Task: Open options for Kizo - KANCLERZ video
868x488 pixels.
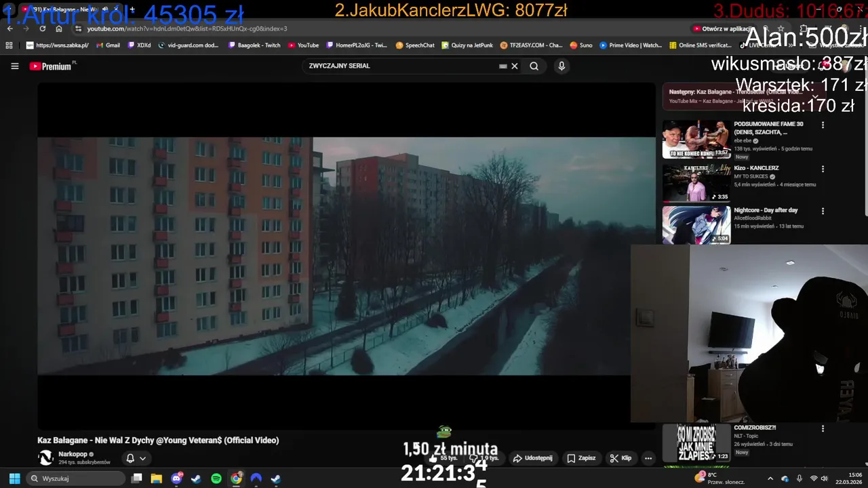Action: pyautogui.click(x=823, y=169)
